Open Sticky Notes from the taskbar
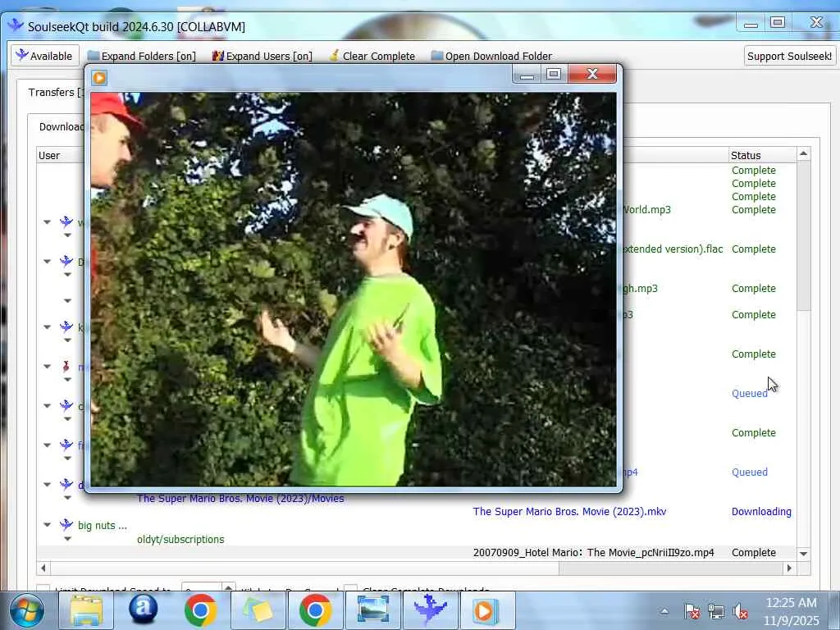The image size is (840, 630). [258, 610]
